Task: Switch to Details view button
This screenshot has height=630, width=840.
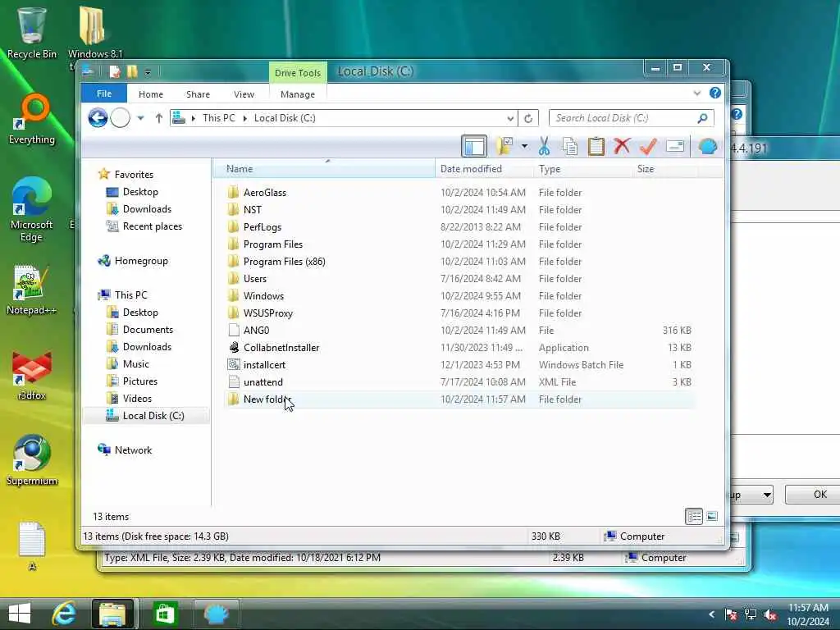Action: point(694,517)
